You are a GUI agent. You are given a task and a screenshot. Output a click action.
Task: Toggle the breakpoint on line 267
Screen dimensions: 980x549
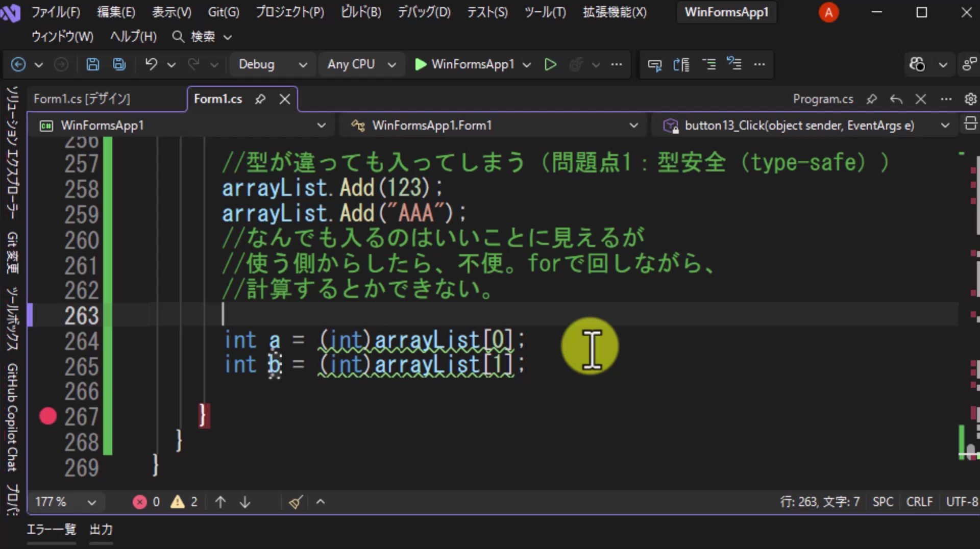(x=48, y=416)
